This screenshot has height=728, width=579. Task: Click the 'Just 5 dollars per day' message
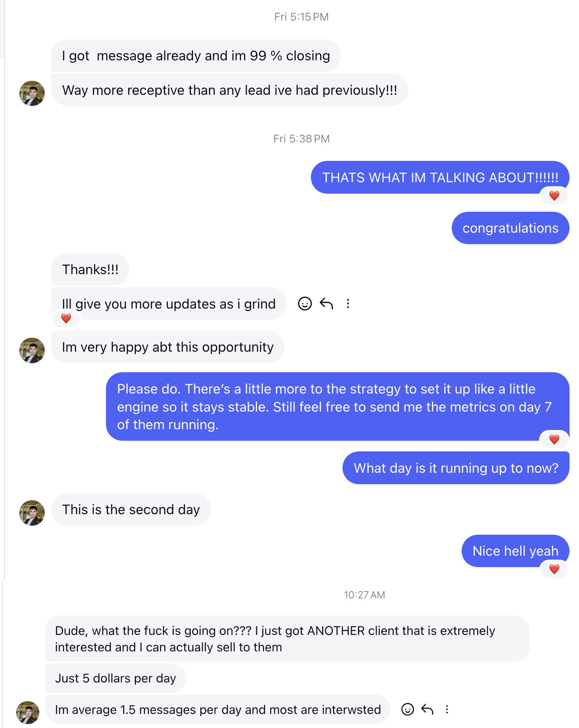click(115, 678)
